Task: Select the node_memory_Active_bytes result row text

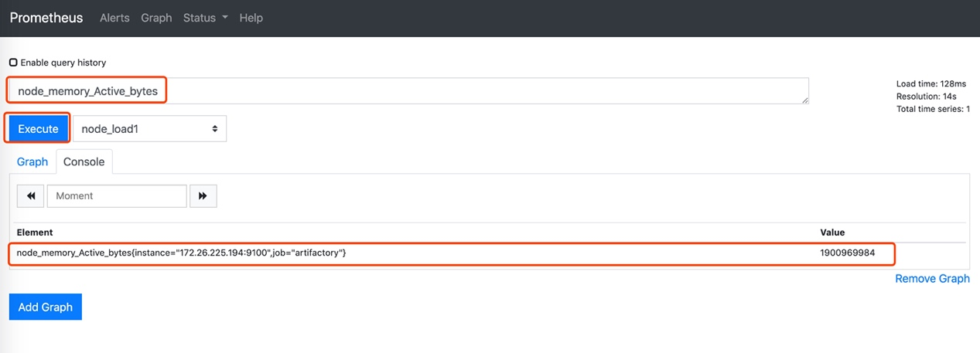Action: (x=181, y=253)
